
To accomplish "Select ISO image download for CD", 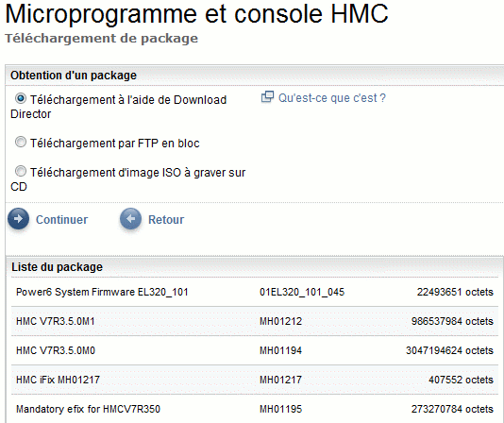I will [x=21, y=171].
